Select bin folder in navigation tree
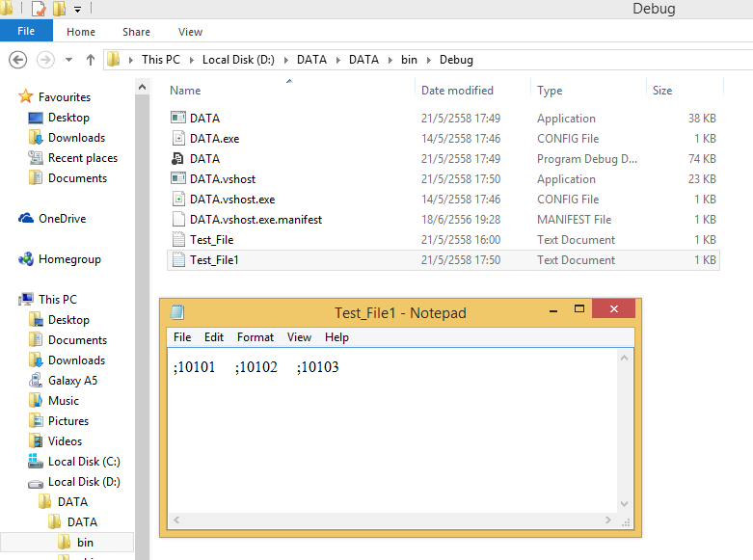 (x=85, y=543)
